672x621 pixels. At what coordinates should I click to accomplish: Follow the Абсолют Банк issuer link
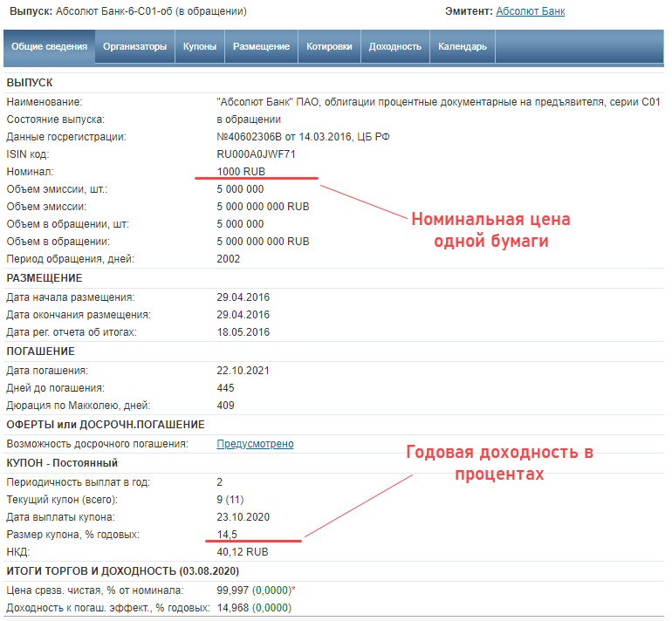530,11
